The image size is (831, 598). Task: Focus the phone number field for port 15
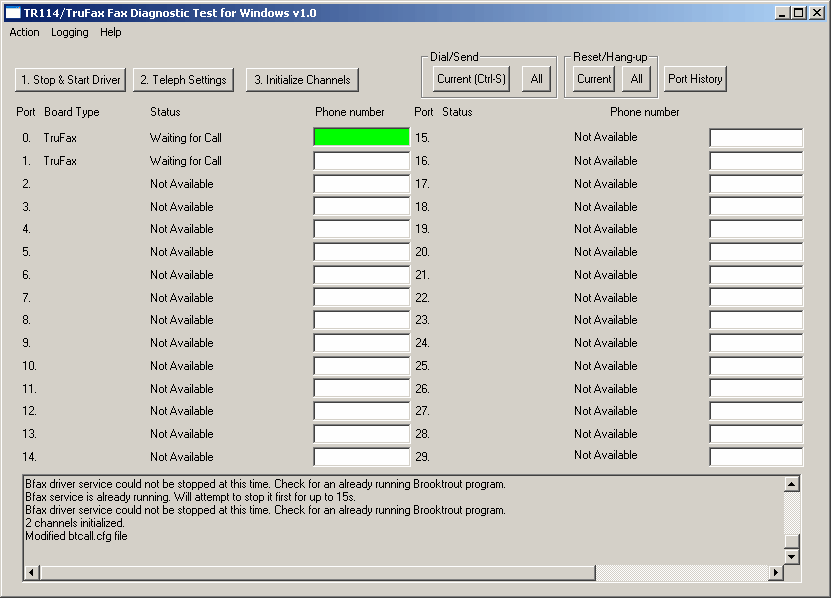coord(756,138)
